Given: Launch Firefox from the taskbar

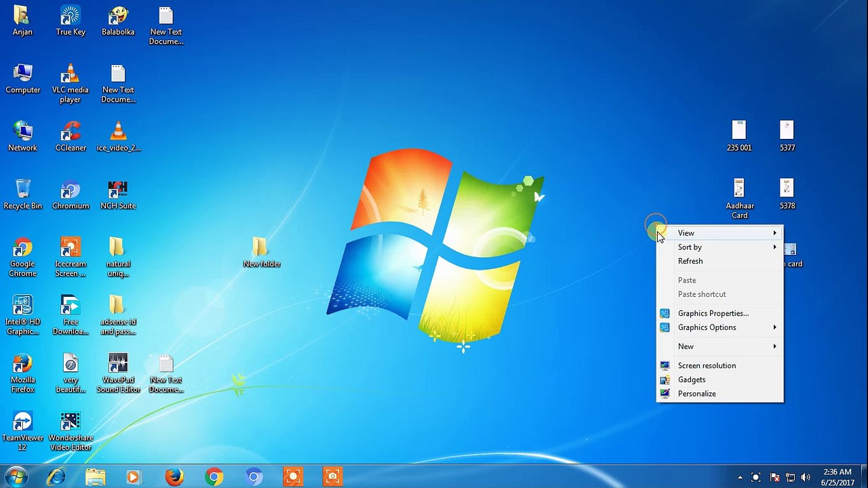Looking at the screenshot, I should click(x=174, y=477).
